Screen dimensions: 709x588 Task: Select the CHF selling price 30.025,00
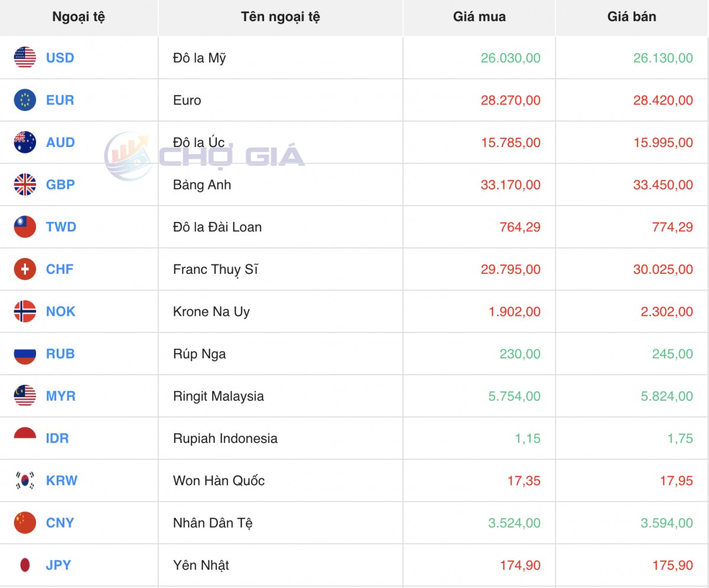tap(664, 270)
